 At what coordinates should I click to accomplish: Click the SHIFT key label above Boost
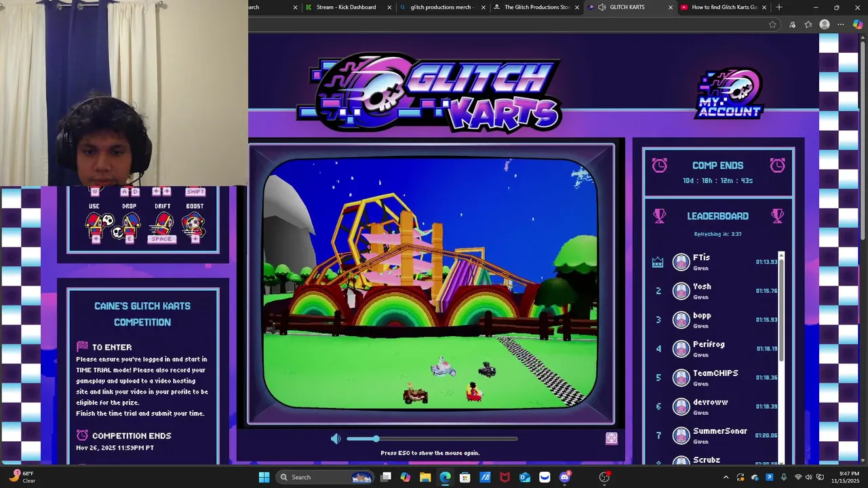click(195, 192)
